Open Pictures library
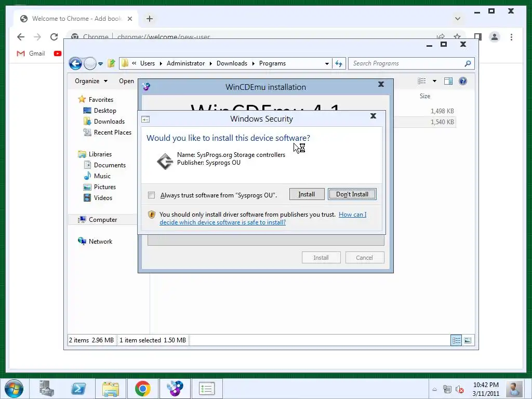 105,187
